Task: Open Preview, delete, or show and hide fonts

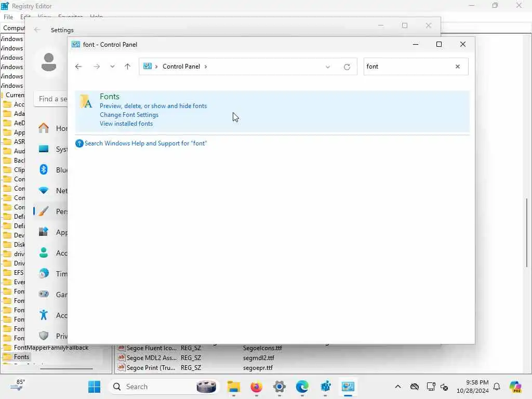Action: coord(153,106)
